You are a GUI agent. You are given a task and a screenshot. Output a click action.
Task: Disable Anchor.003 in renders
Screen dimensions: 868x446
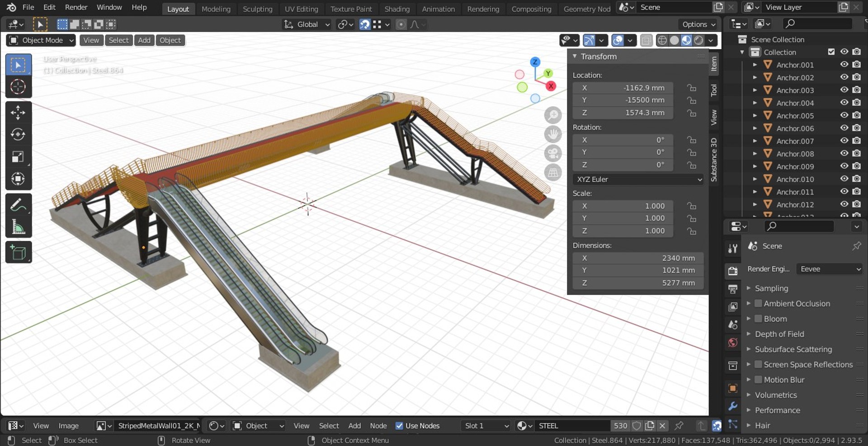[856, 90]
